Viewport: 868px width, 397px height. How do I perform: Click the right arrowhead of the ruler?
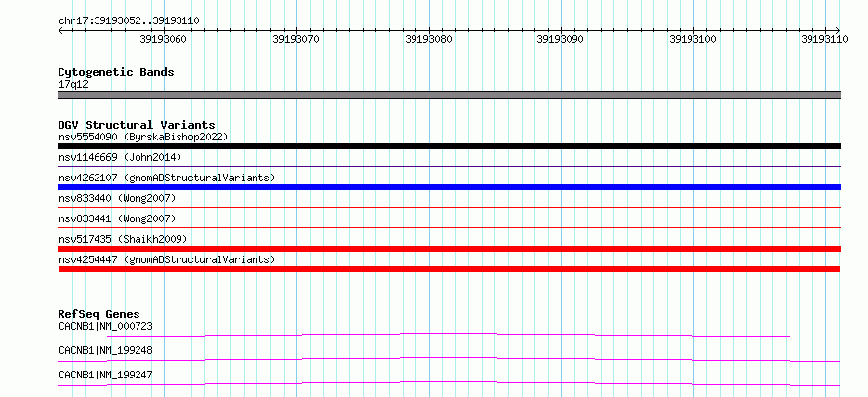837,30
